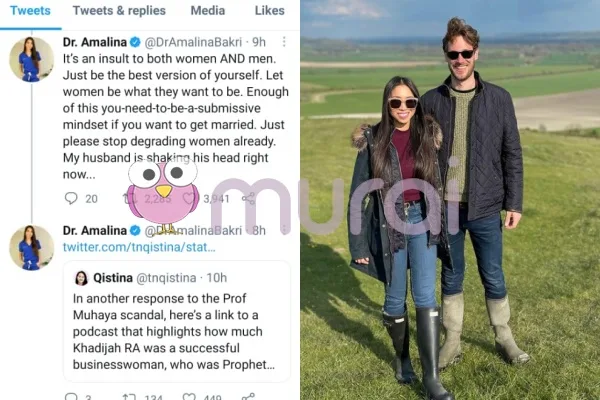Select the Tweets tab
This screenshot has width=600, height=400.
(30, 11)
